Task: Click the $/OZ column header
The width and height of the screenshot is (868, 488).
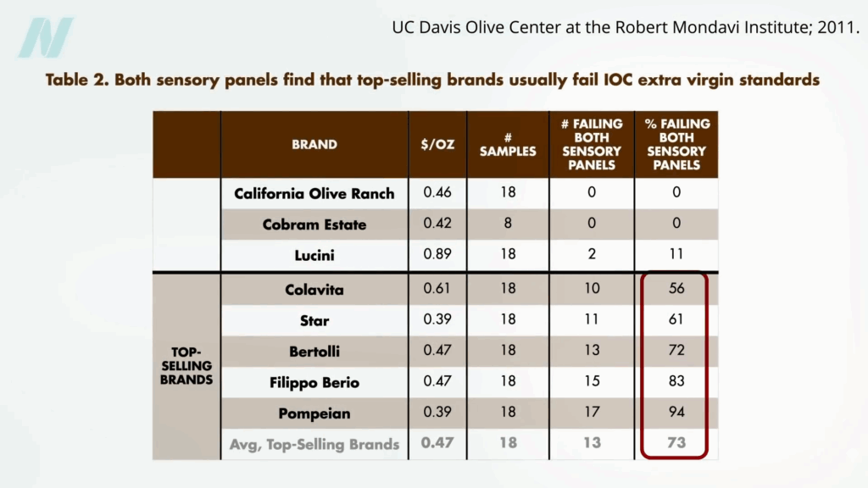Action: pyautogui.click(x=437, y=144)
